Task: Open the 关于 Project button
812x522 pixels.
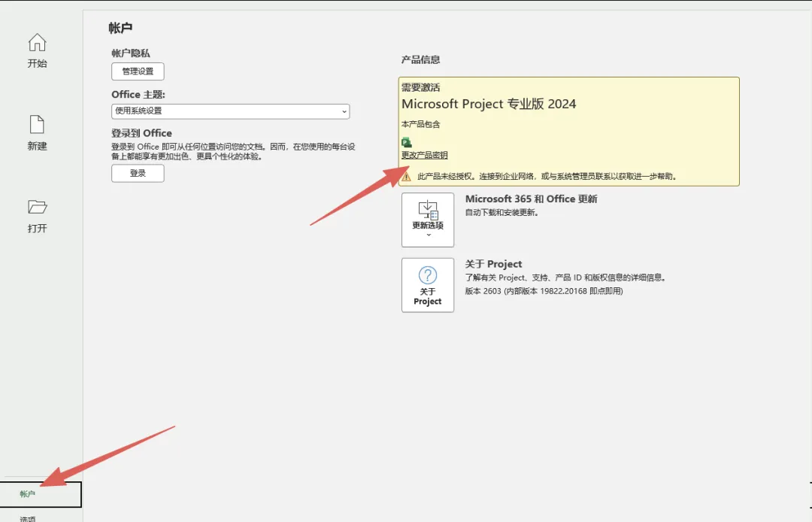Action: point(428,285)
